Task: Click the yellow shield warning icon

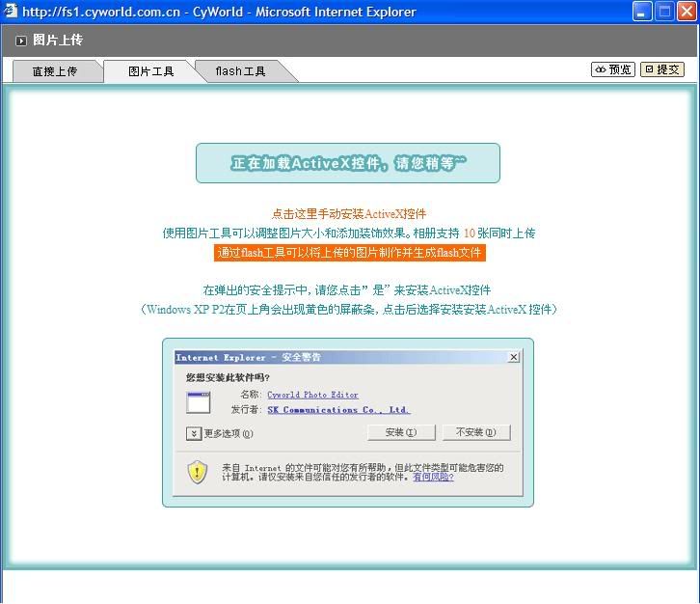Action: (198, 472)
